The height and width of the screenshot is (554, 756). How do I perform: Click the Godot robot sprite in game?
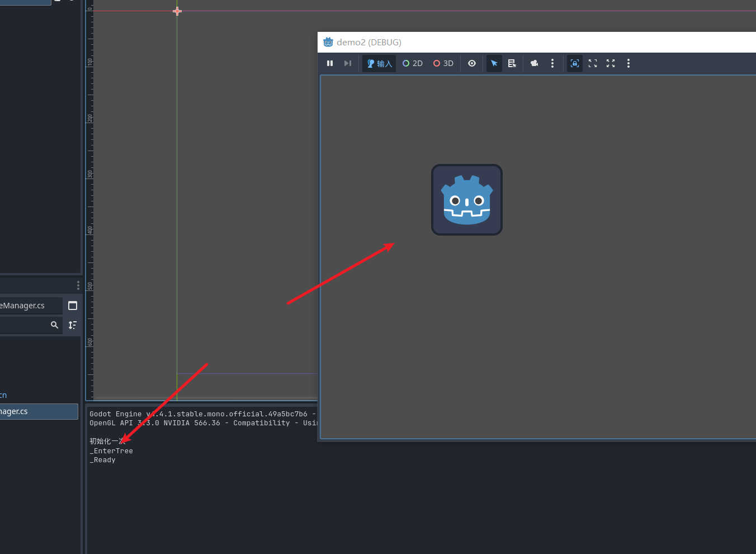click(x=467, y=200)
